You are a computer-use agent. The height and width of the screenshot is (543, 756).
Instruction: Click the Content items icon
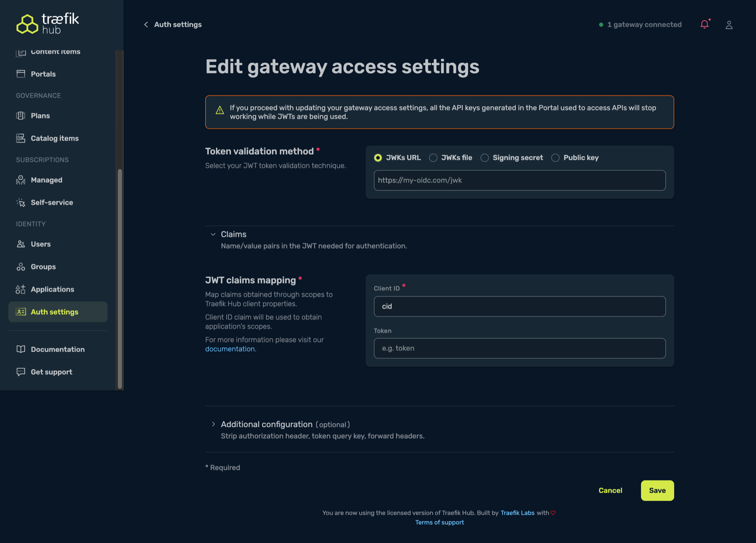point(21,52)
